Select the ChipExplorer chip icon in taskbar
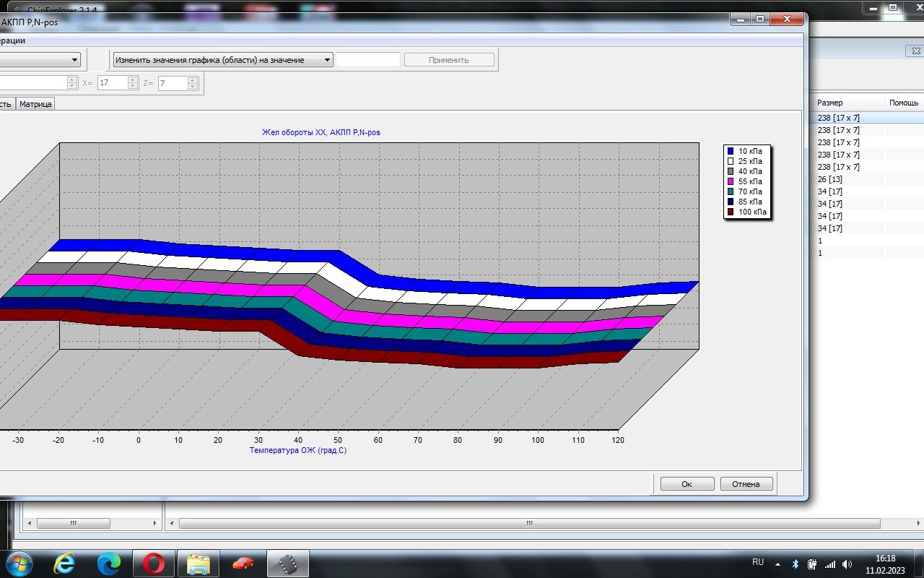The image size is (924, 578). click(x=288, y=563)
